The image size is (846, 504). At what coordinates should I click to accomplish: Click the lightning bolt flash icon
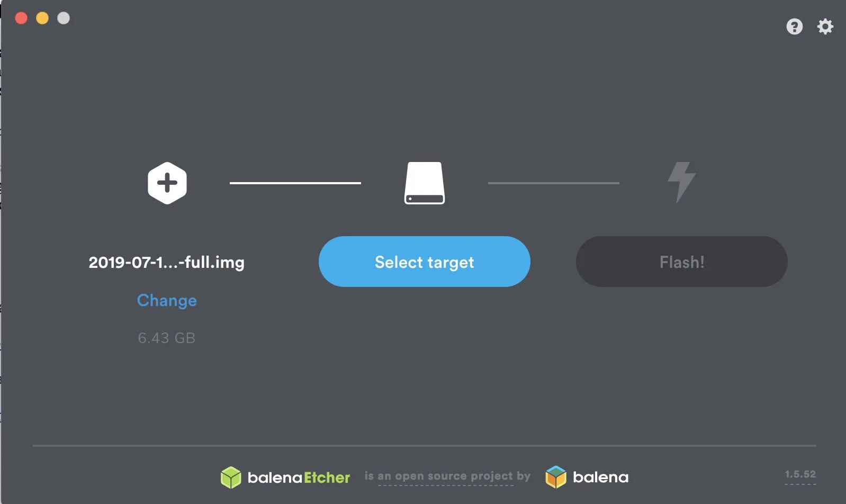tap(682, 183)
